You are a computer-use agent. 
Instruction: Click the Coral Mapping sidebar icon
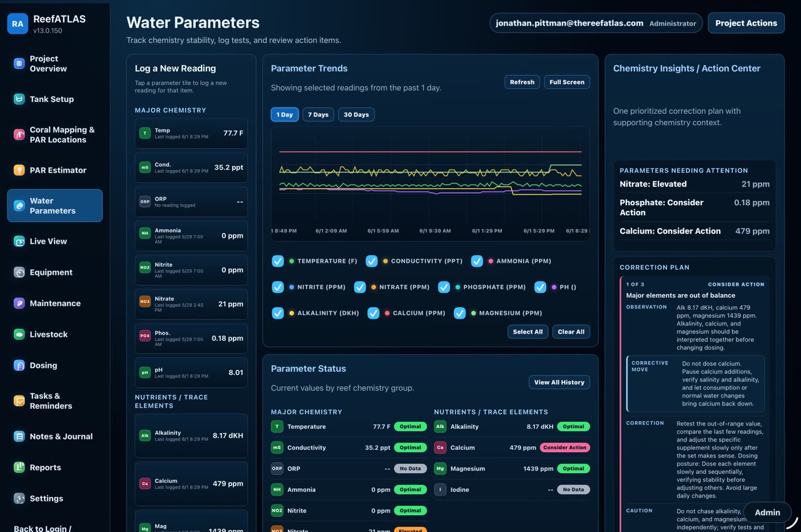pyautogui.click(x=19, y=135)
